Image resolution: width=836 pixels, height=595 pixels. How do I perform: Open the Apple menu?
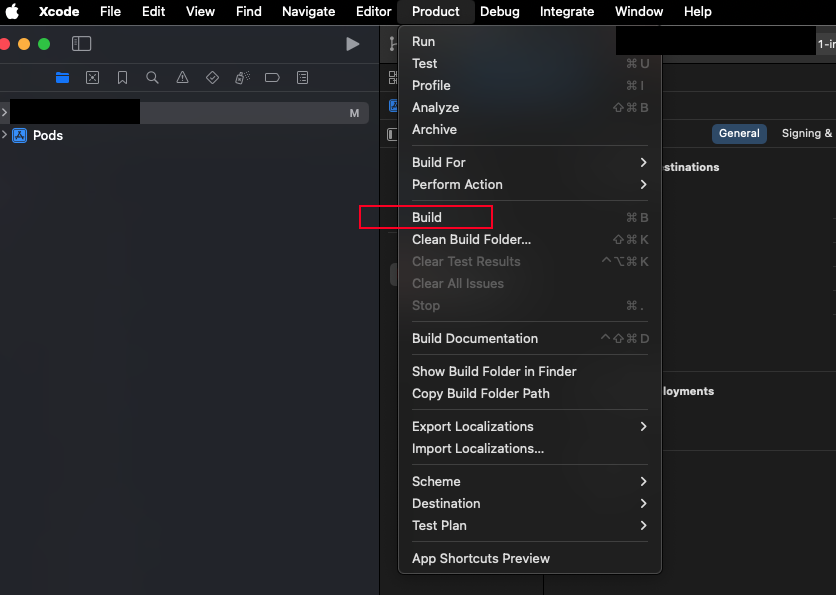pos(12,11)
